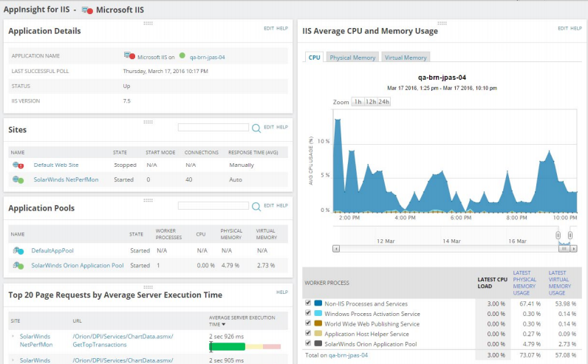Toggle Windows Process Activation Service checkbox
Screen dimensions: 588x364
tap(308, 313)
